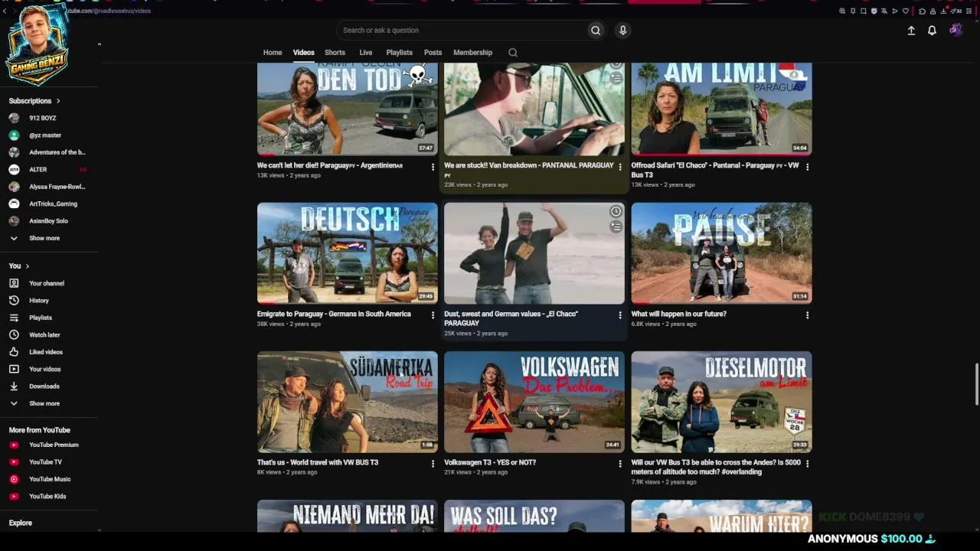This screenshot has height=551, width=980.
Task: Open the Membership tab
Action: tap(472, 52)
